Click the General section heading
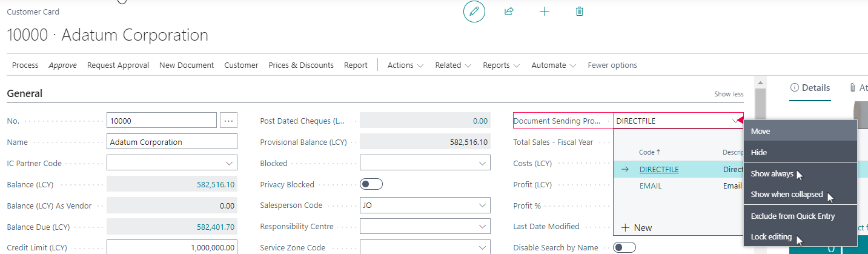The width and height of the screenshot is (868, 254). (25, 93)
